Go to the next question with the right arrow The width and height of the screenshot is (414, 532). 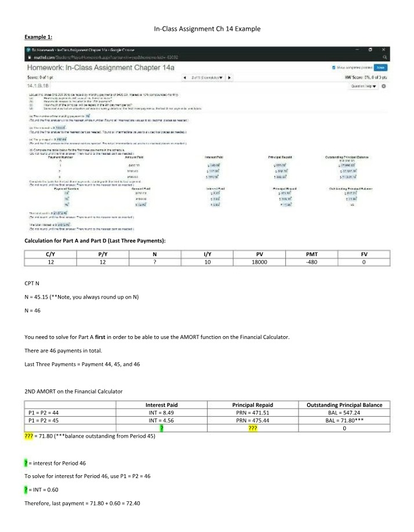pos(230,78)
